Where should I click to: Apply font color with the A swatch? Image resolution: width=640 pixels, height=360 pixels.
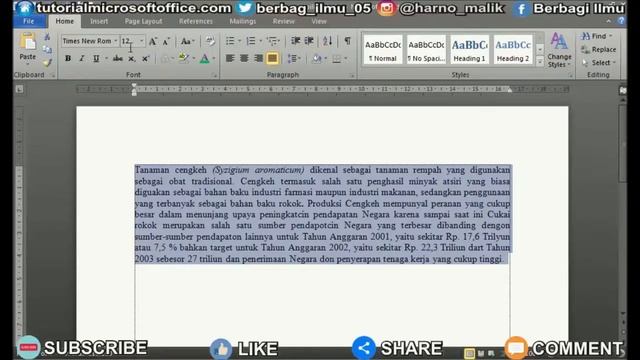click(204, 59)
